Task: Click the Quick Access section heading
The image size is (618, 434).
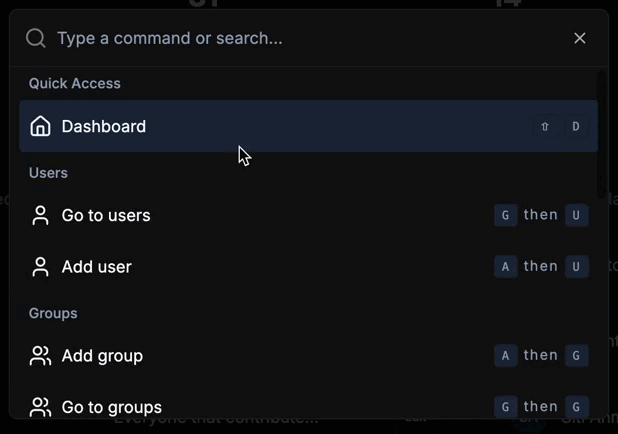Action: click(75, 84)
